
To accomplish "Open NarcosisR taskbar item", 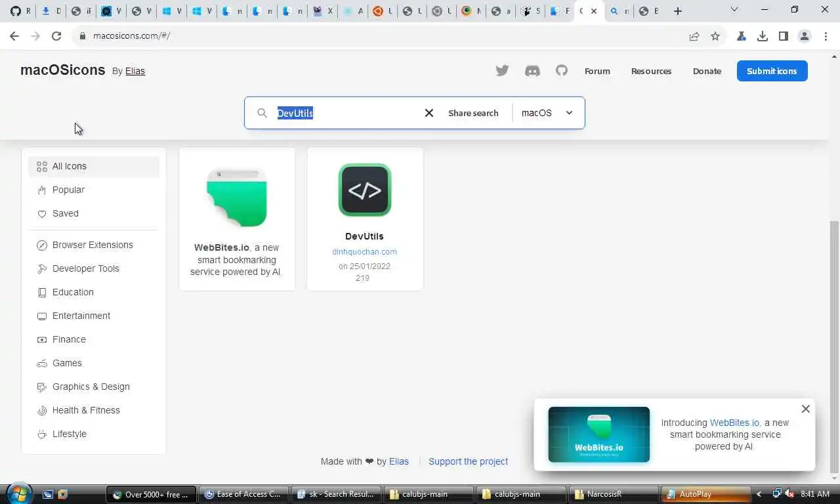I will [613, 494].
